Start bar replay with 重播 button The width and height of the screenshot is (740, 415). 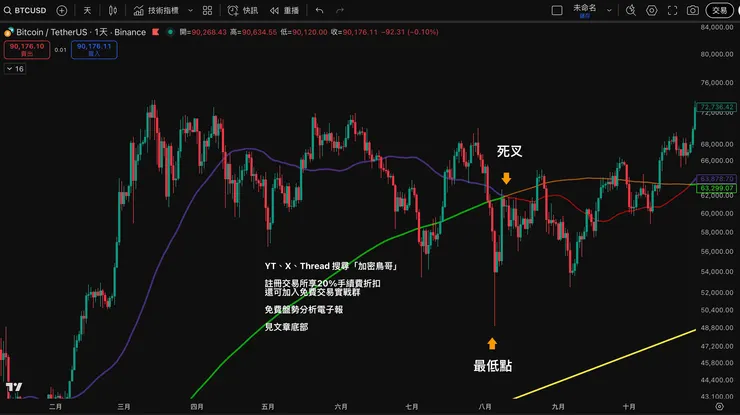(285, 10)
